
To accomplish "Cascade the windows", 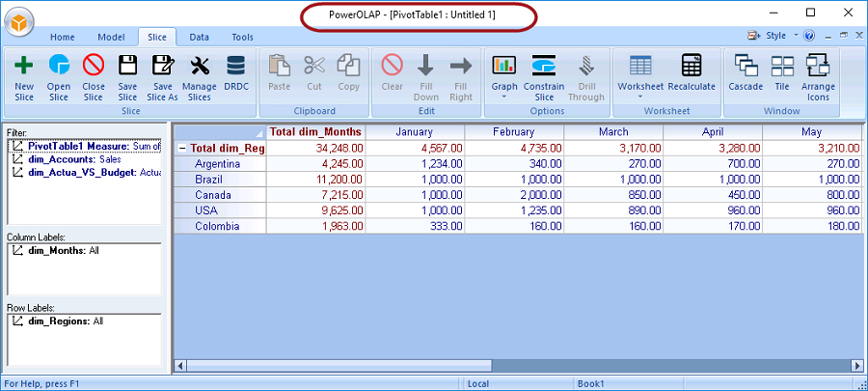I will pos(746,72).
